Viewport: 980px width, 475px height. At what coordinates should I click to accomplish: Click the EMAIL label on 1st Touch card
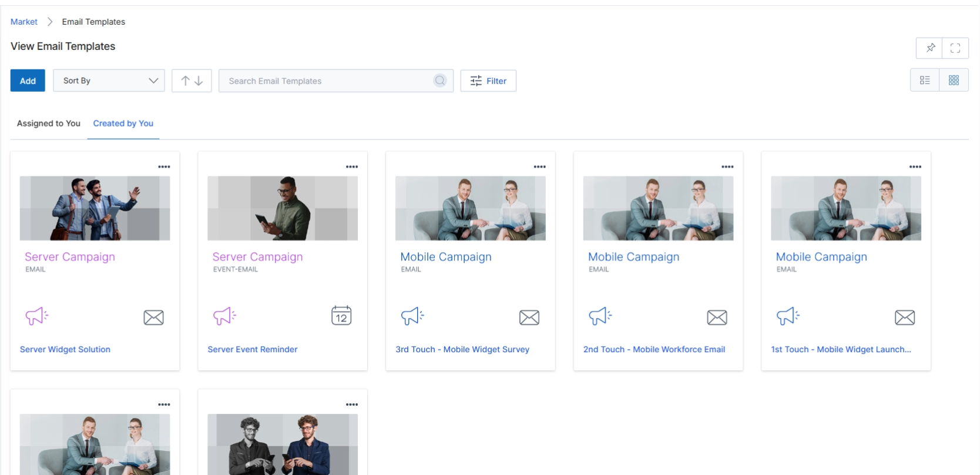pos(787,269)
